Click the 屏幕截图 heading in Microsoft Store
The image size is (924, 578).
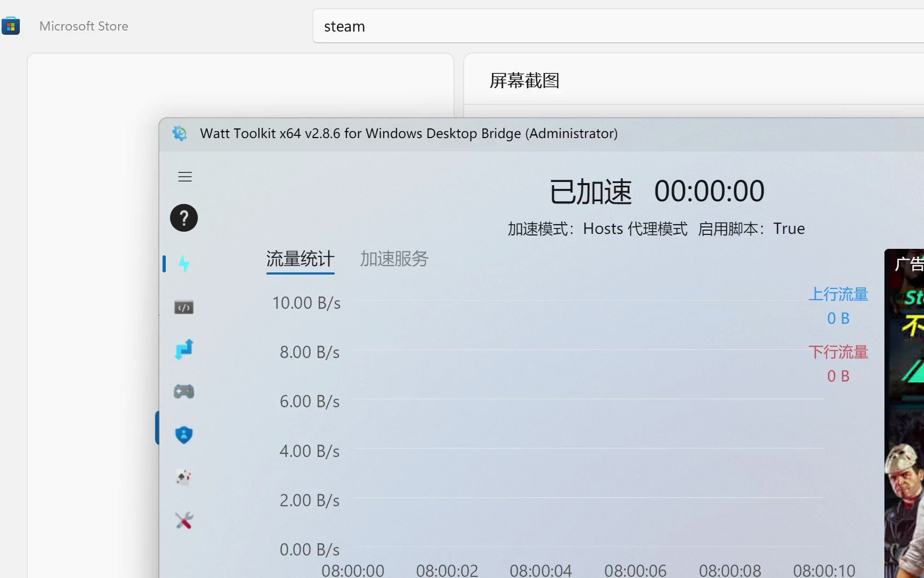coord(525,81)
